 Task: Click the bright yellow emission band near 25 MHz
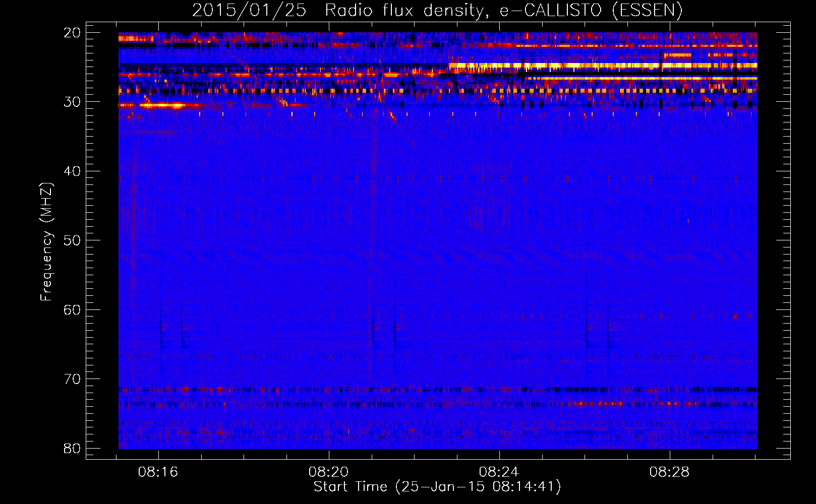603,66
